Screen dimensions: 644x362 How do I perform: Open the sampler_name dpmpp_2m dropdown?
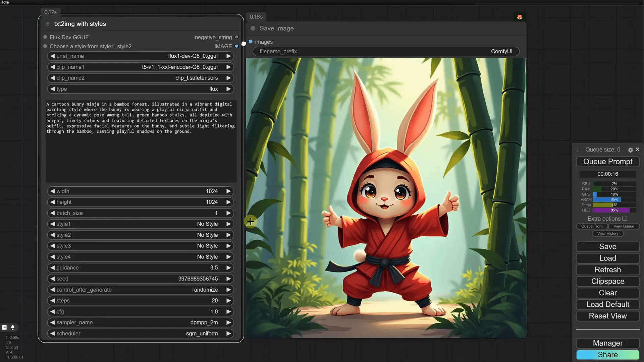click(x=140, y=322)
